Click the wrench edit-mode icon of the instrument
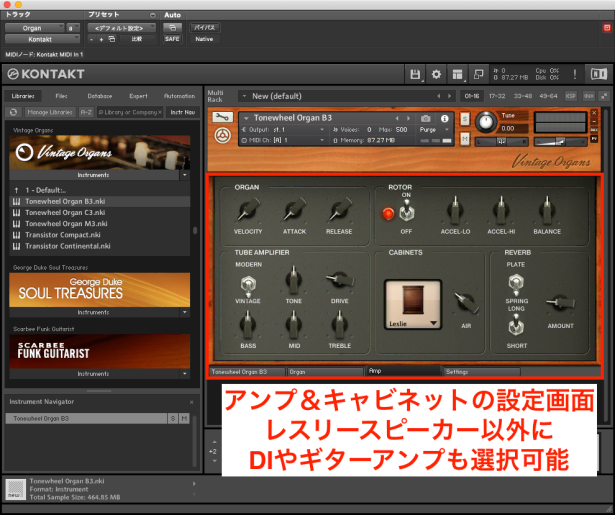The width and height of the screenshot is (615, 515). 222,117
